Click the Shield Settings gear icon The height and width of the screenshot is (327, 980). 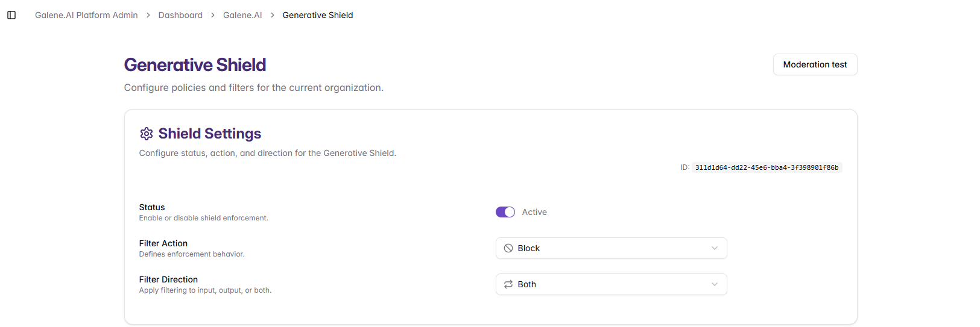pos(146,134)
